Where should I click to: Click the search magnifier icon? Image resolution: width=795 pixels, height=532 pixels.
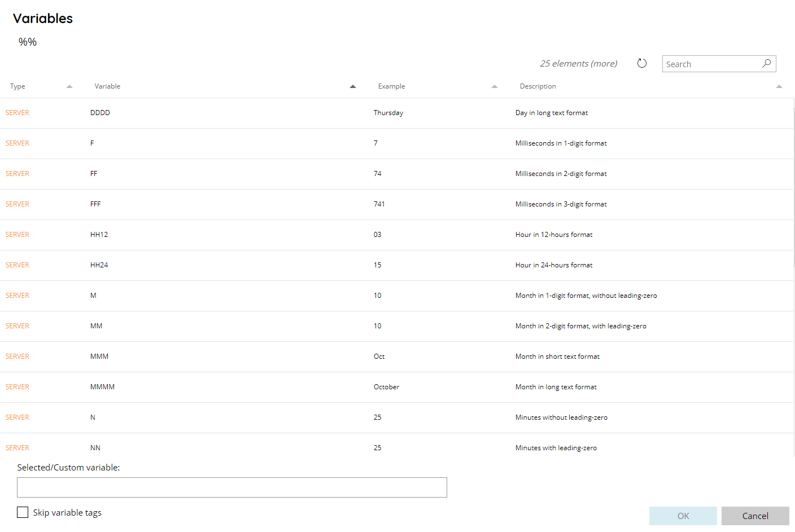click(766, 64)
